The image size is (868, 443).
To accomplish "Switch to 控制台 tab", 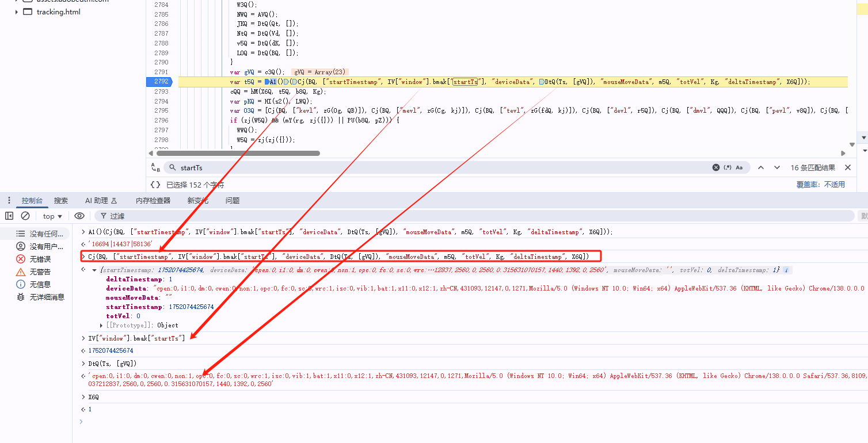I will 32,201.
